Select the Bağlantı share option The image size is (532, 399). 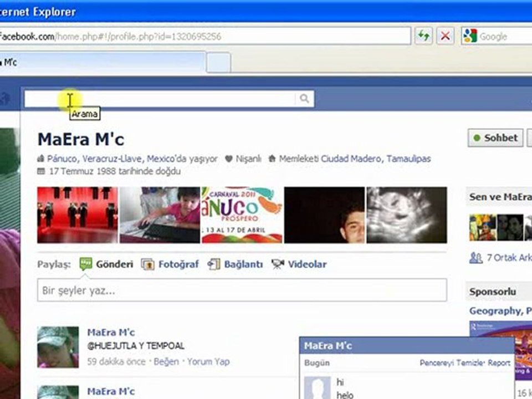[235, 264]
